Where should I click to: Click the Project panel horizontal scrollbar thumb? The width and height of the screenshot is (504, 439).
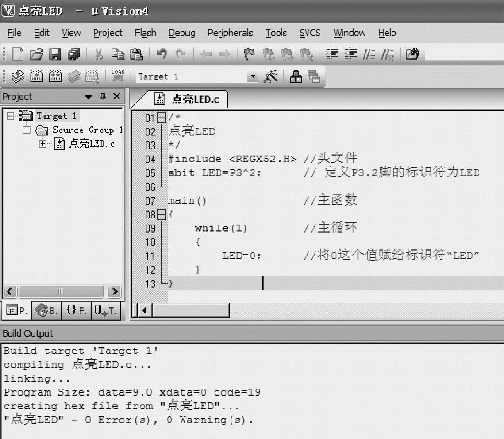pos(61,291)
